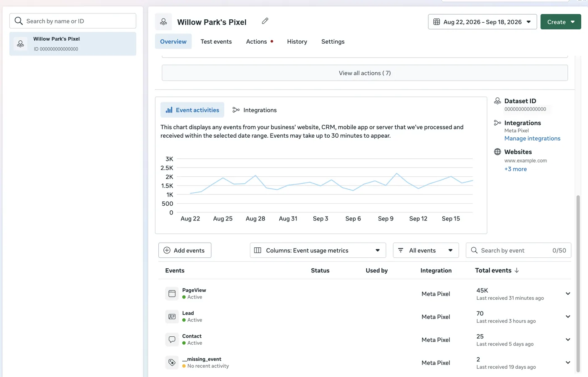Click the Events column header
The image size is (588, 377).
pyautogui.click(x=175, y=271)
